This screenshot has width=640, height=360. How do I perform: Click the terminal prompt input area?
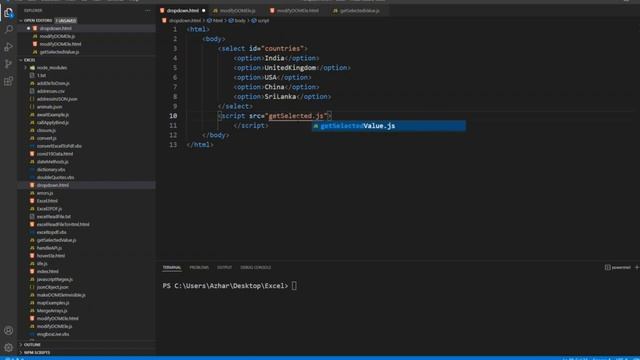(x=294, y=286)
